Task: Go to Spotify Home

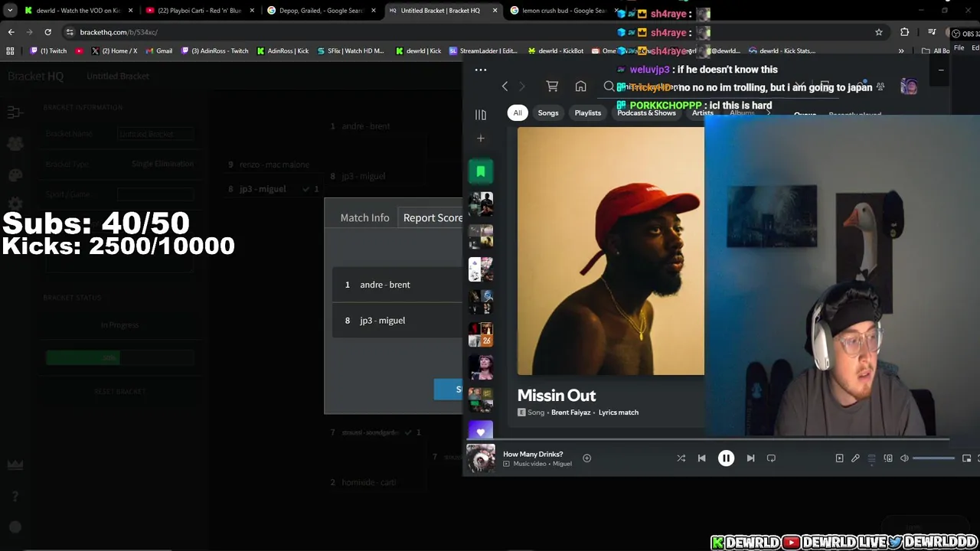Action: [x=580, y=86]
